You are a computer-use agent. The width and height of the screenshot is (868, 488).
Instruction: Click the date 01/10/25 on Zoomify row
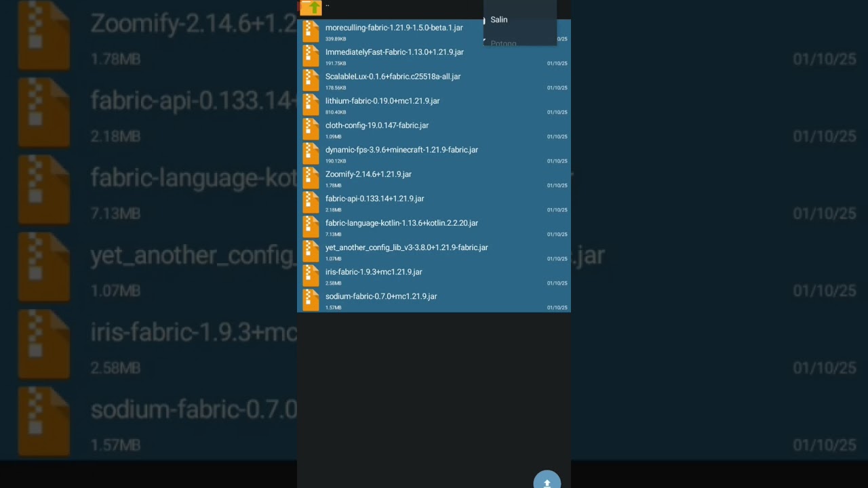(x=557, y=186)
